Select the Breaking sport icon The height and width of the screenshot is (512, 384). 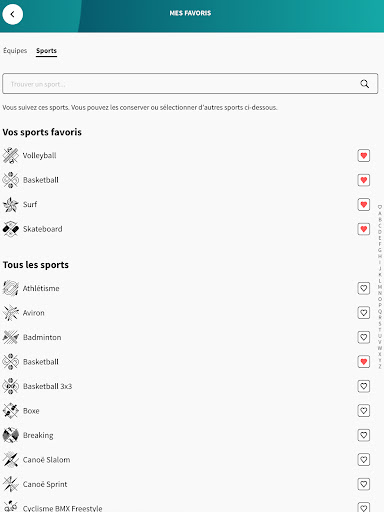[x=11, y=435]
